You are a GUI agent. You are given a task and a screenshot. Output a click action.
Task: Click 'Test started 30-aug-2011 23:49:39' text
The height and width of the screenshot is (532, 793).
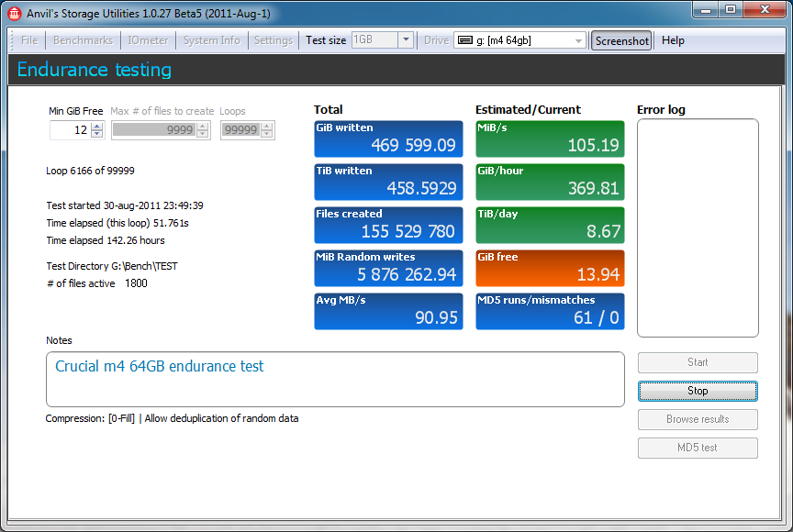click(x=125, y=205)
